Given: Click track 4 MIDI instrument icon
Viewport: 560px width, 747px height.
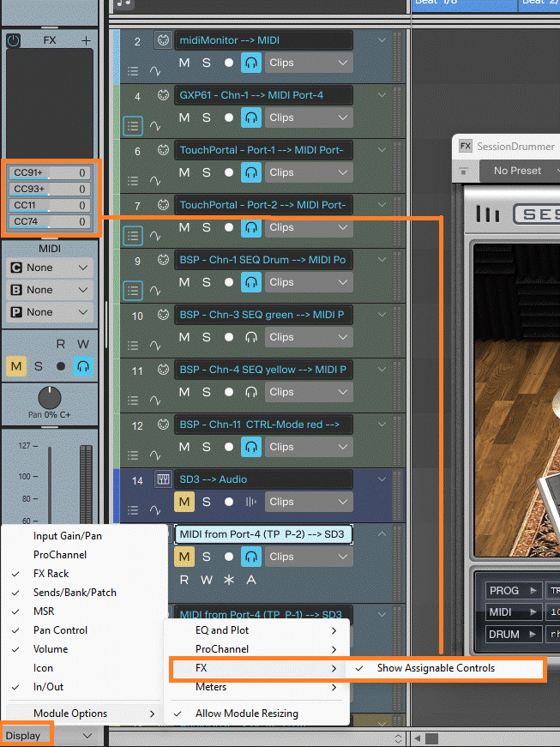Looking at the screenshot, I should [162, 95].
